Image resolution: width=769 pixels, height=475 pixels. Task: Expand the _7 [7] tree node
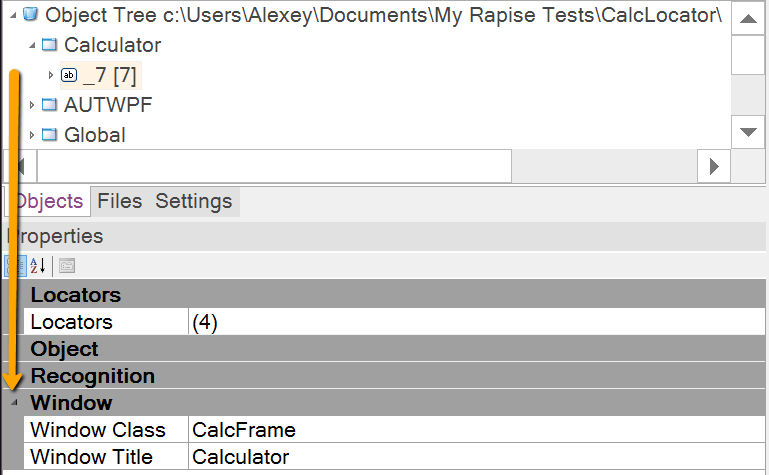pos(51,75)
